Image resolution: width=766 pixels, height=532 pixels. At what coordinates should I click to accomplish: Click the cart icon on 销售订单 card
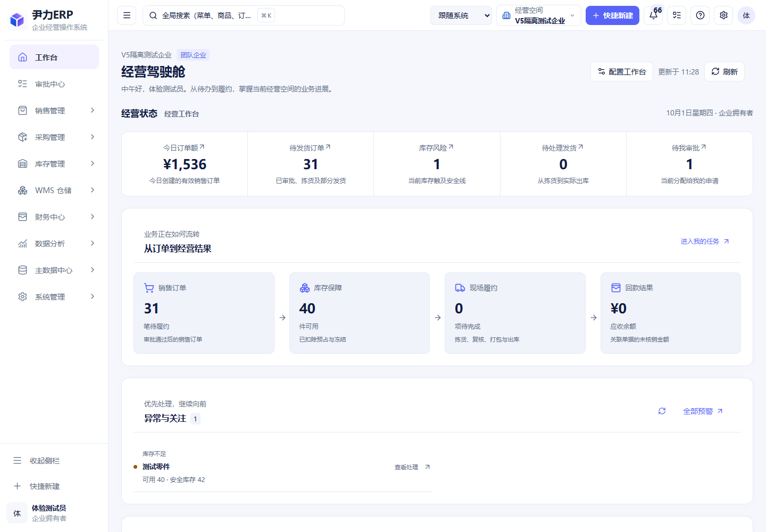[149, 288]
